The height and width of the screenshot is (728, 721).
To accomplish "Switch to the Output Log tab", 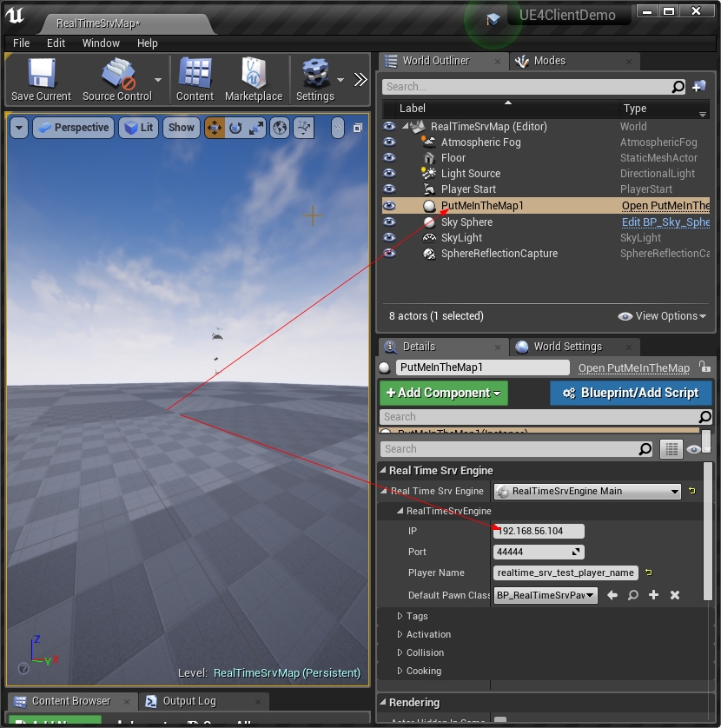I will click(x=203, y=701).
